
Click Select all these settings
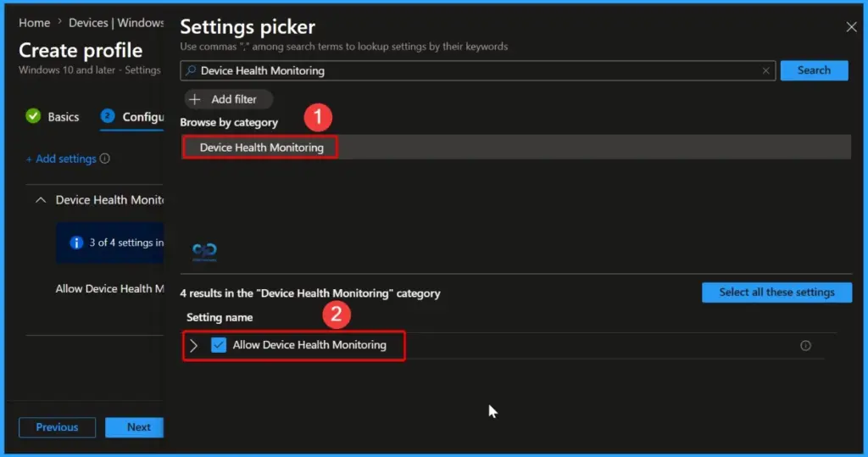(x=776, y=293)
